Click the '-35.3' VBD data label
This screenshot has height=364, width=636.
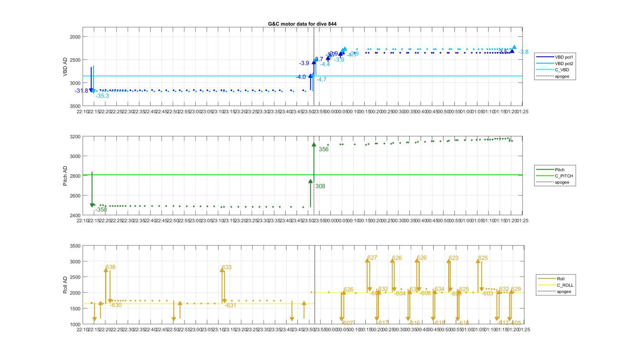click(x=102, y=96)
